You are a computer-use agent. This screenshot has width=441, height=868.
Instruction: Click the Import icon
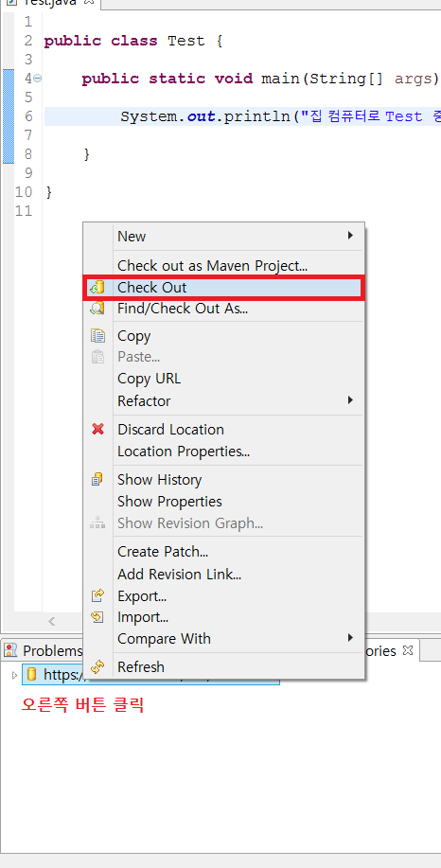(x=97, y=616)
